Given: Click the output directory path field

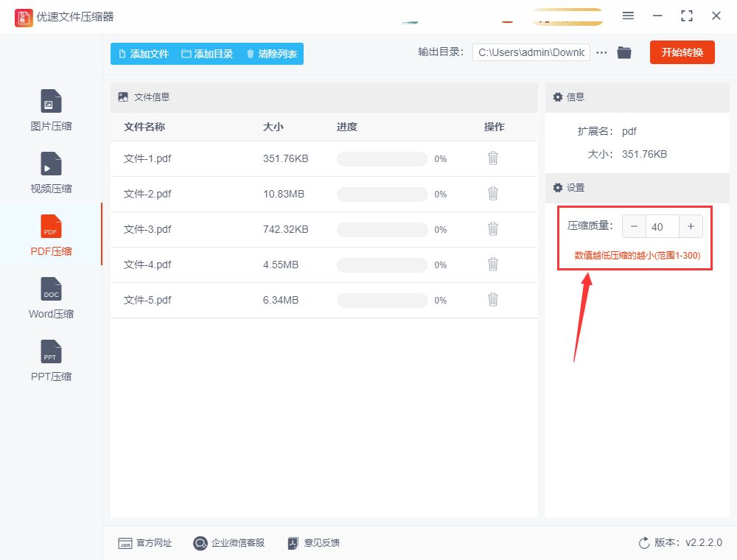Looking at the screenshot, I should click(531, 52).
